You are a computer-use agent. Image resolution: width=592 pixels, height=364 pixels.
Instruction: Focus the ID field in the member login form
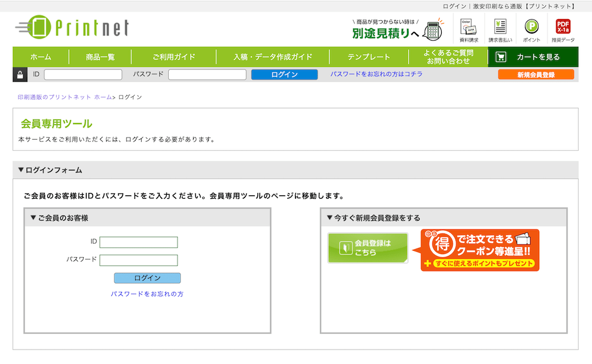(x=139, y=242)
